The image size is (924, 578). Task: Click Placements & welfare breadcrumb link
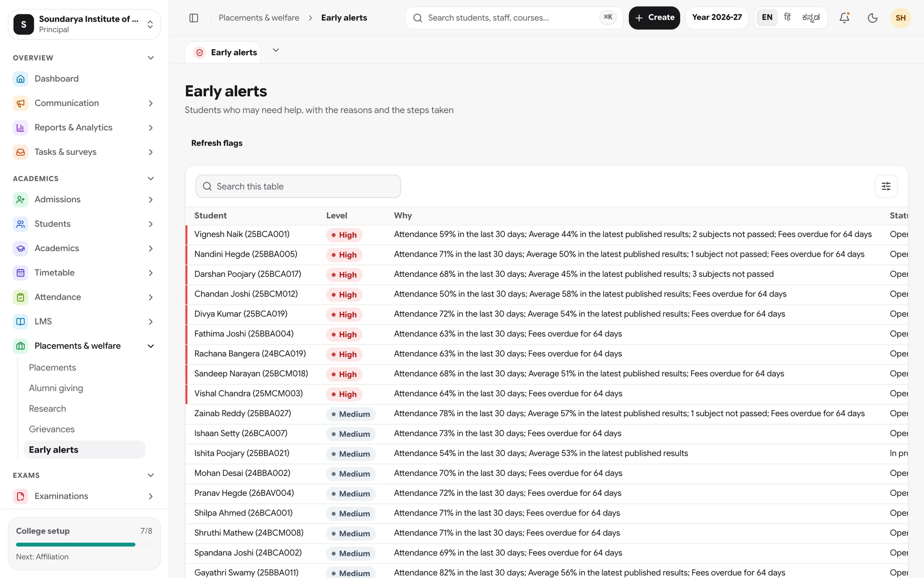click(x=259, y=18)
